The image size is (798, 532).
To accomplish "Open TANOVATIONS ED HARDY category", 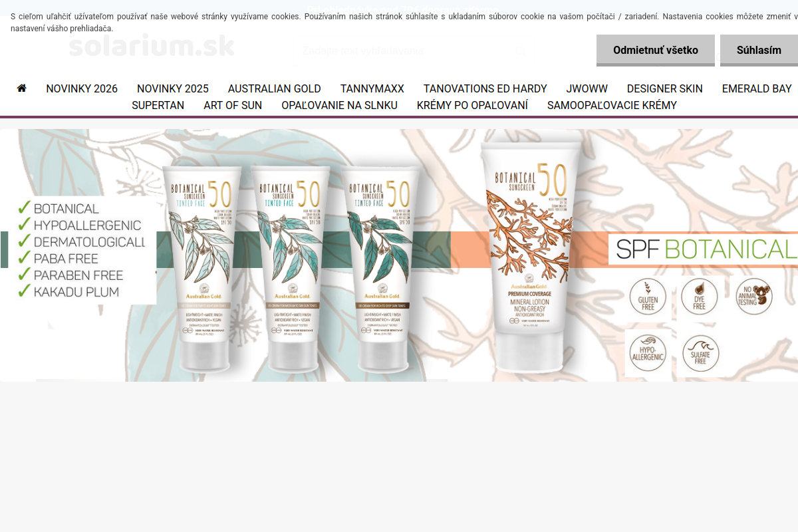I will point(485,88).
